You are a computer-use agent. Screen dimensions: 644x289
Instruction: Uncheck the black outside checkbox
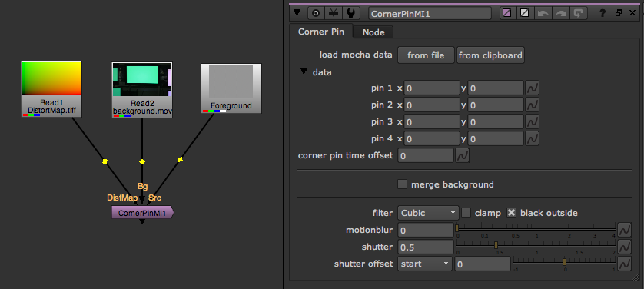tap(511, 213)
